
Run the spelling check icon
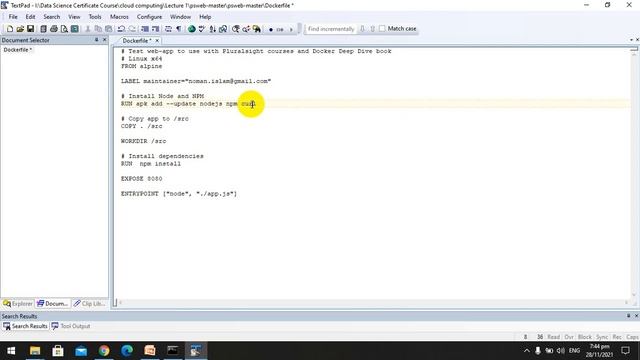202,29
